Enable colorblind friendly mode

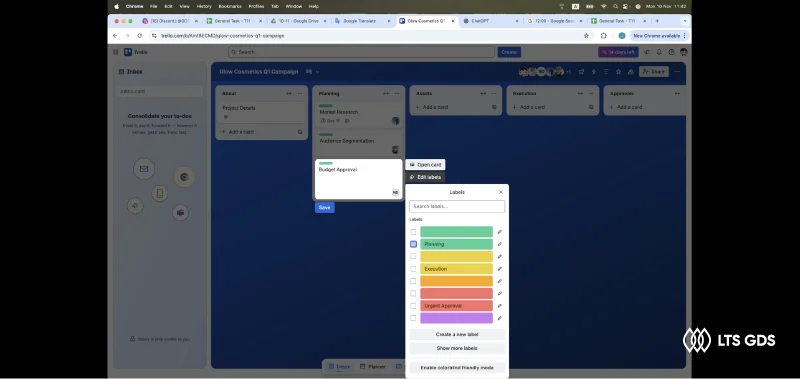[457, 367]
